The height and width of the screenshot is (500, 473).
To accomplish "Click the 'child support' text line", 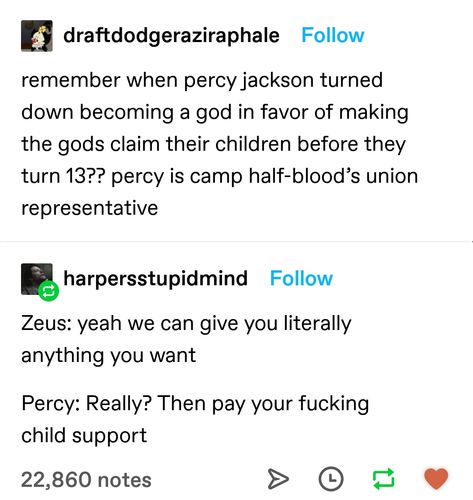I will [84, 436].
